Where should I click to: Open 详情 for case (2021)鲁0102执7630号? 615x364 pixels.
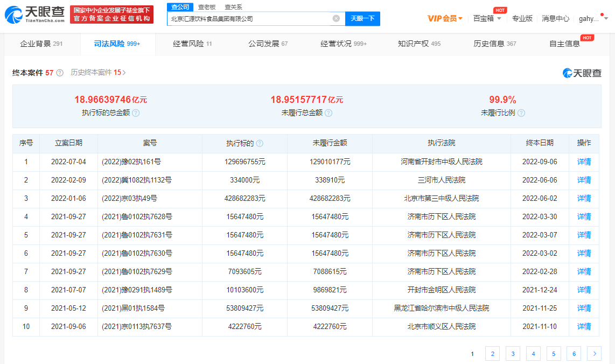584,254
